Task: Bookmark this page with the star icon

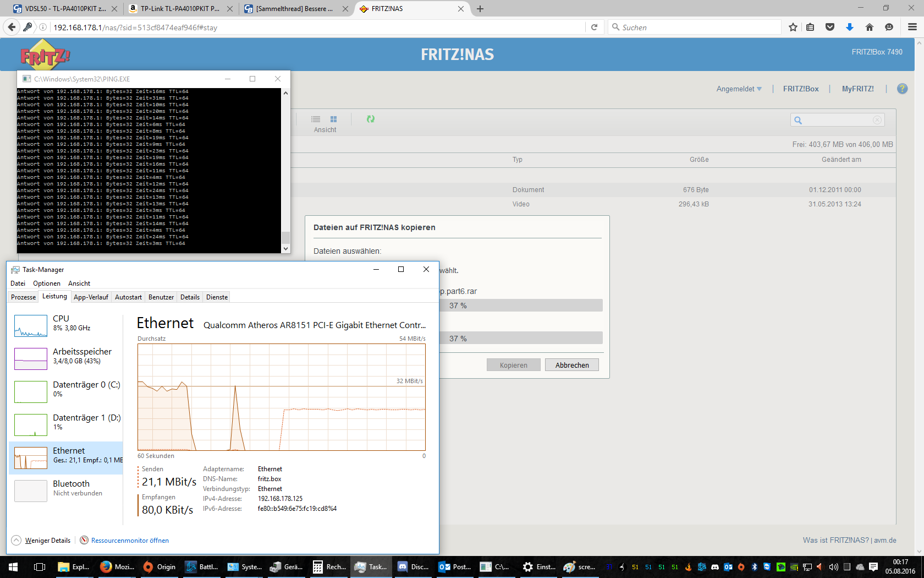Action: click(793, 27)
